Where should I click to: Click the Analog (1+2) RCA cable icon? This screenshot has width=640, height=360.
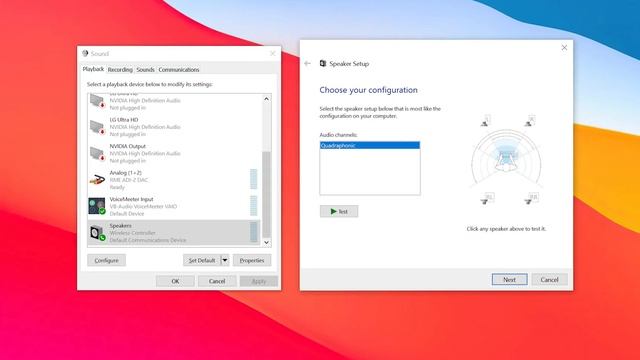tap(97, 180)
